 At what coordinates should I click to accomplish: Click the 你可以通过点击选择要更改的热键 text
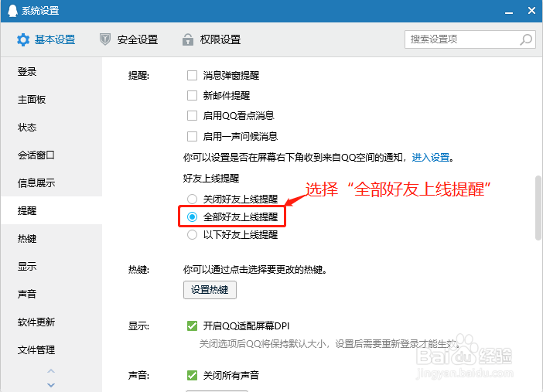(x=255, y=269)
